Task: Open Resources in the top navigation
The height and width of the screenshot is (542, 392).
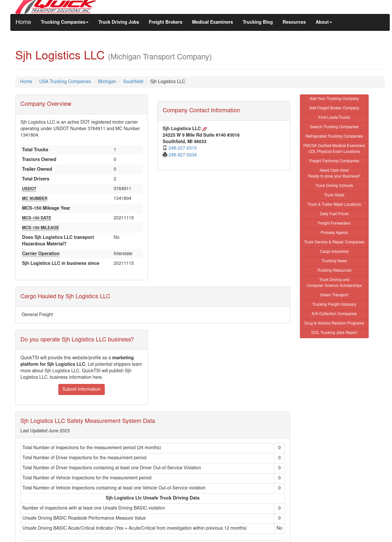Action: click(294, 22)
